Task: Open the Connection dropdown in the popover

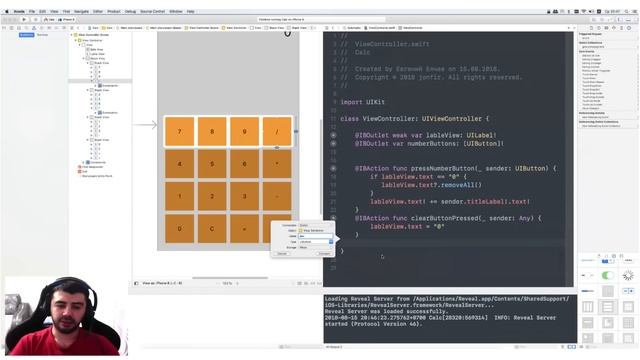Action: click(x=315, y=225)
